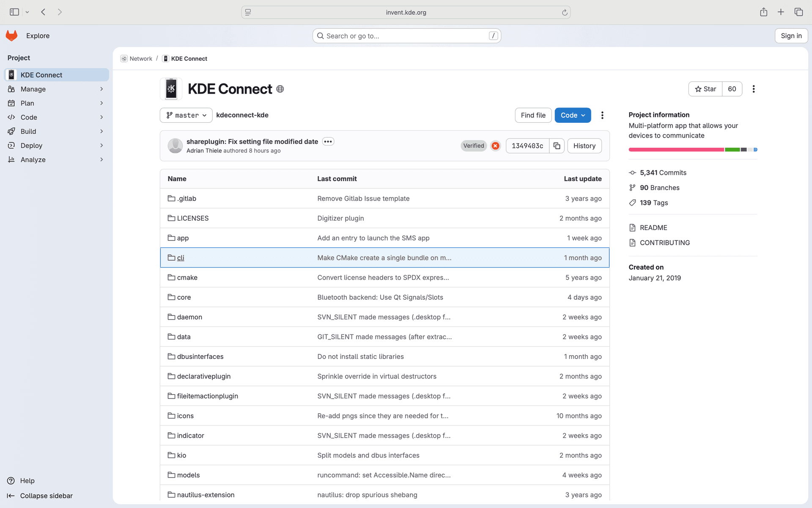
Task: Copy commit SHA 1349403c to clipboard
Action: (x=557, y=146)
